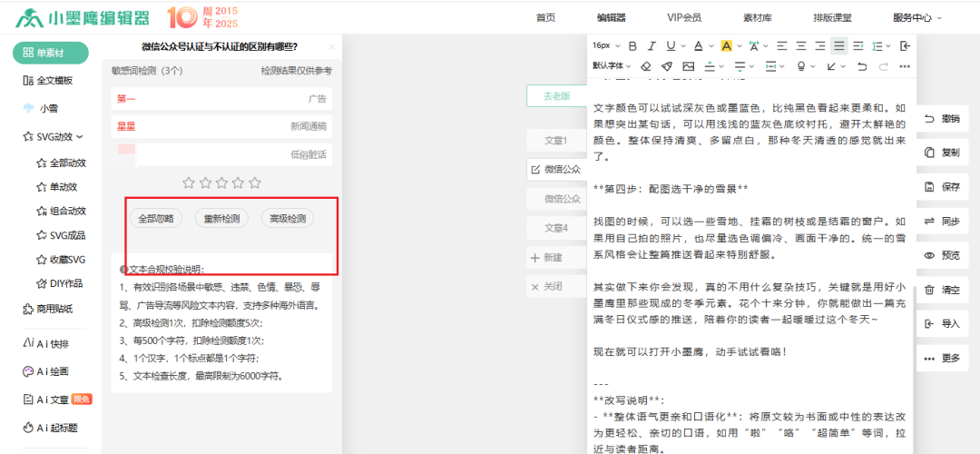Viewport: 980px width, 454px height.
Task: Click the 全部忽略 button
Action: click(156, 218)
